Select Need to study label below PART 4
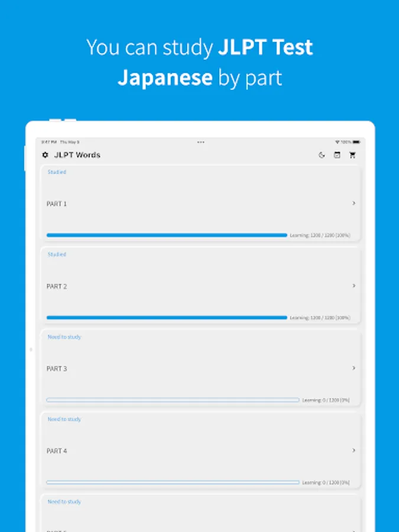The width and height of the screenshot is (399, 532). (x=64, y=502)
